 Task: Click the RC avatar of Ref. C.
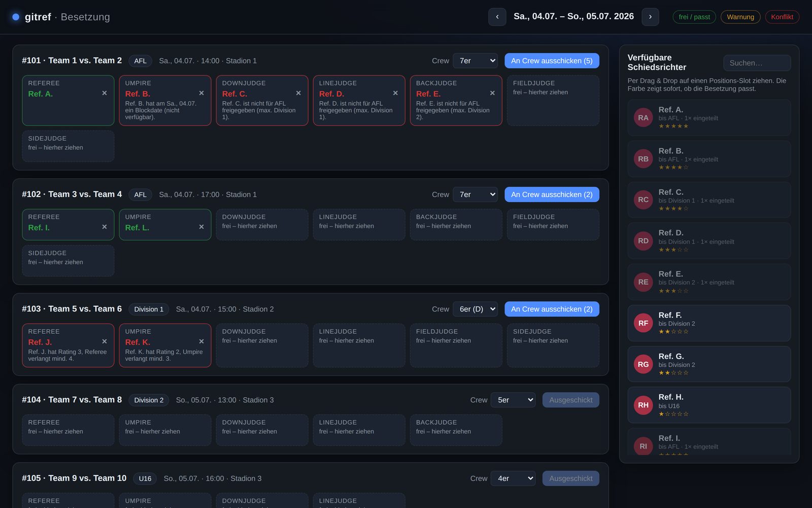coord(643,200)
